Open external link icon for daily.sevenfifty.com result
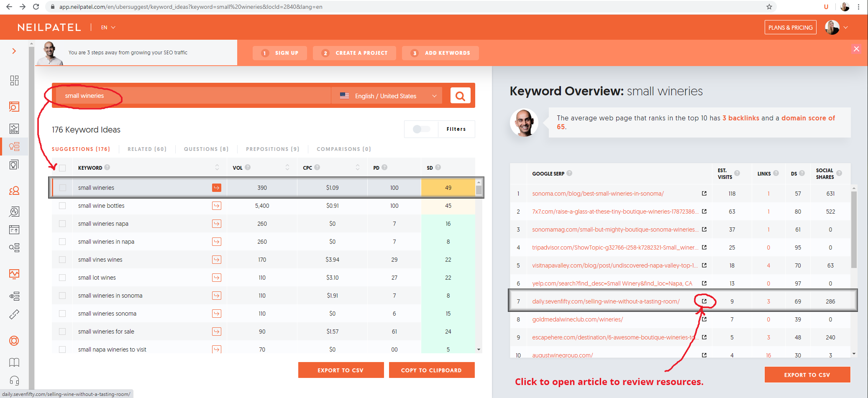Screen dimensions: 868x398 pos(704,301)
